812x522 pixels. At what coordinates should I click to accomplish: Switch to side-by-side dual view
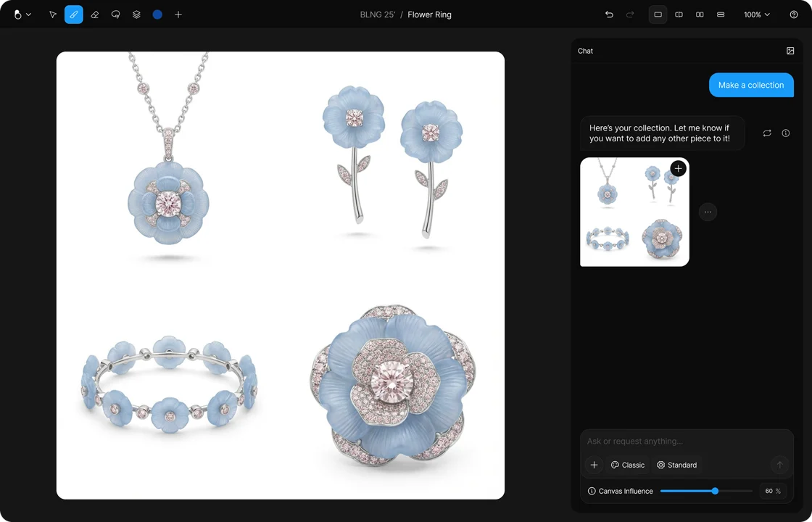tap(700, 14)
